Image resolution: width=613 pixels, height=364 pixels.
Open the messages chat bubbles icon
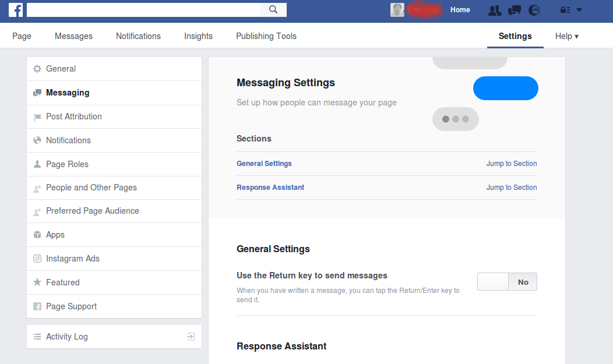point(515,10)
